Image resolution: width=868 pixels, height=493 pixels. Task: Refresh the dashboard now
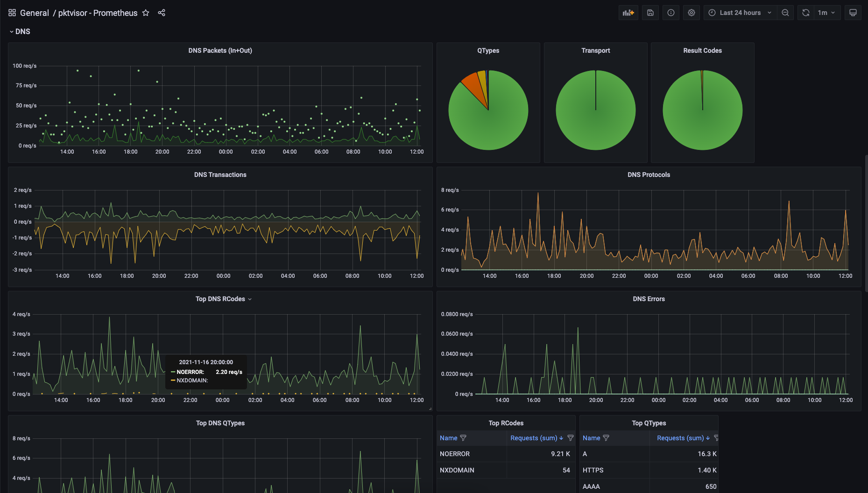806,13
